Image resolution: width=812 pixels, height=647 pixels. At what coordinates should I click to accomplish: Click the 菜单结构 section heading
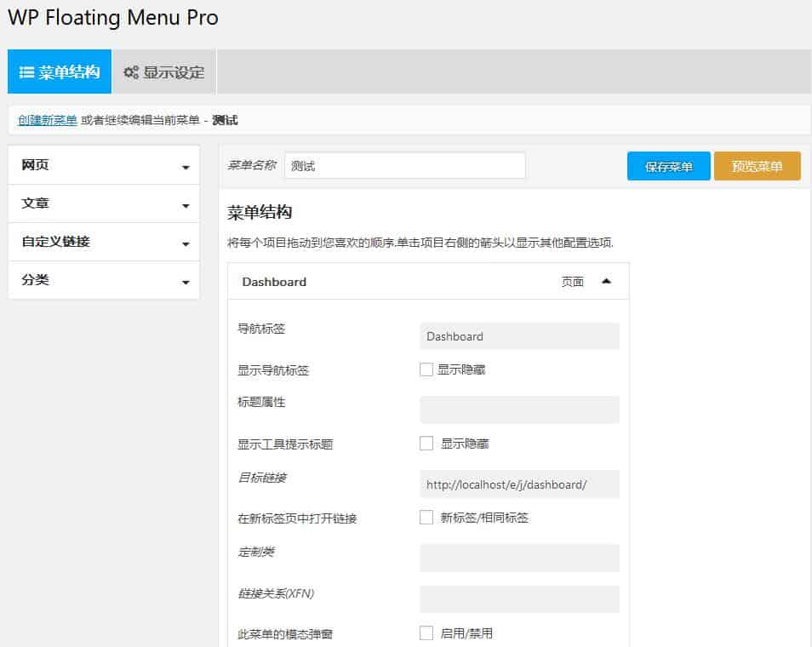tap(260, 212)
